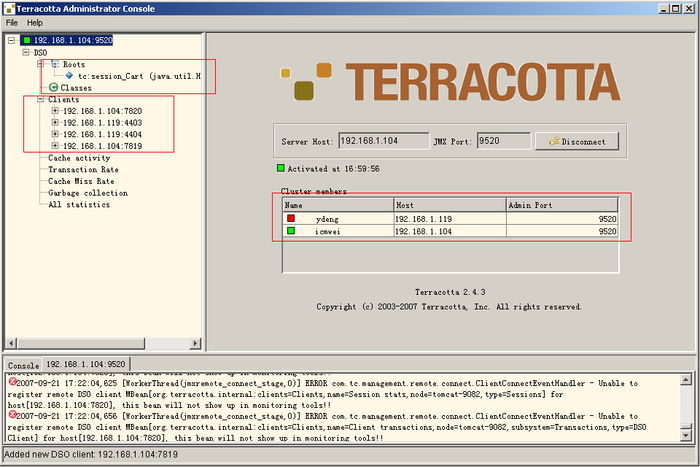Collapse the 192.168.1.104:9520 server node

tap(12, 40)
